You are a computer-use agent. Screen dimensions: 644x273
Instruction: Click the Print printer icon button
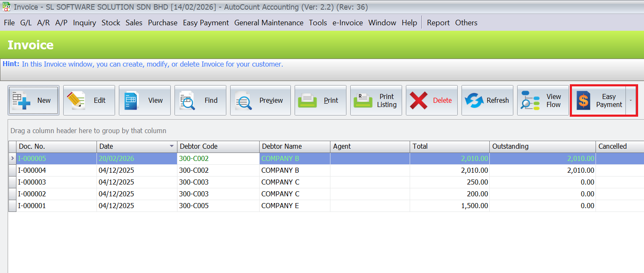320,100
